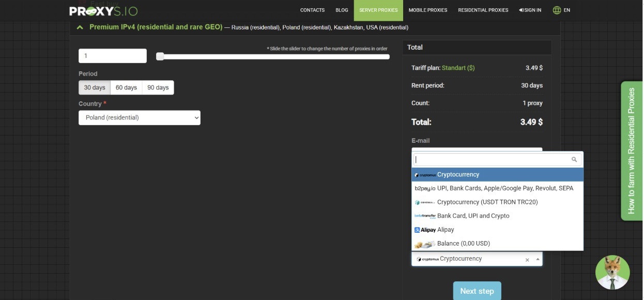Collapse the Premium IPv4 section chevron
644x300 pixels.
point(80,27)
